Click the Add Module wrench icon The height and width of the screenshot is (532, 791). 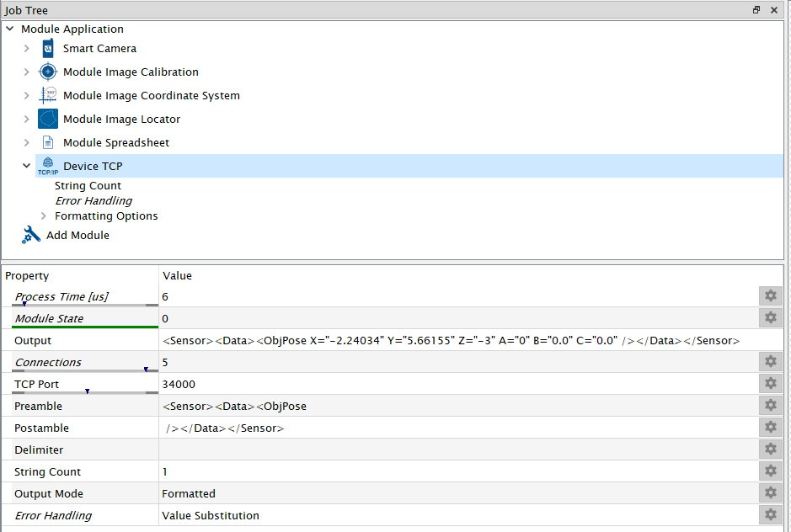(31, 235)
